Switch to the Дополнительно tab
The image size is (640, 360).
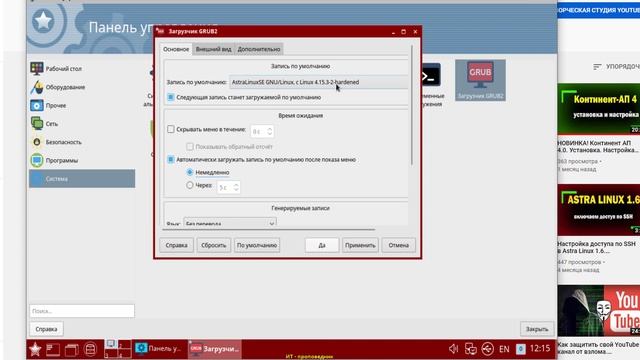coord(259,49)
